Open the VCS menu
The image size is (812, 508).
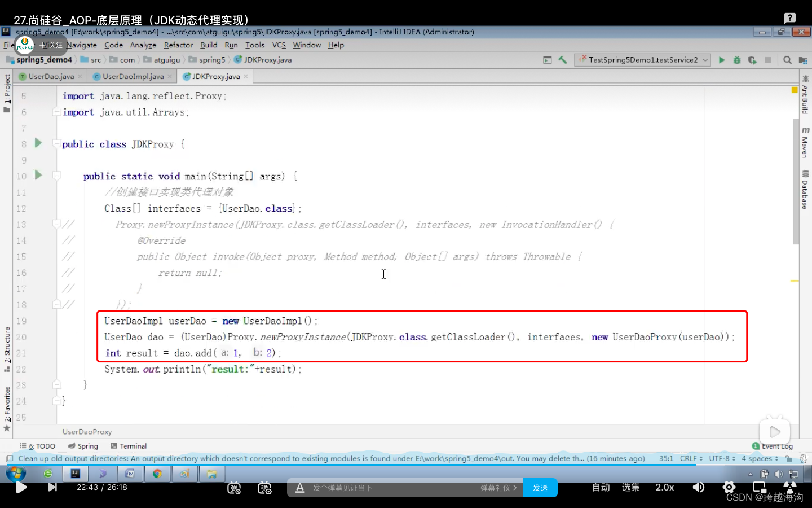(x=279, y=45)
